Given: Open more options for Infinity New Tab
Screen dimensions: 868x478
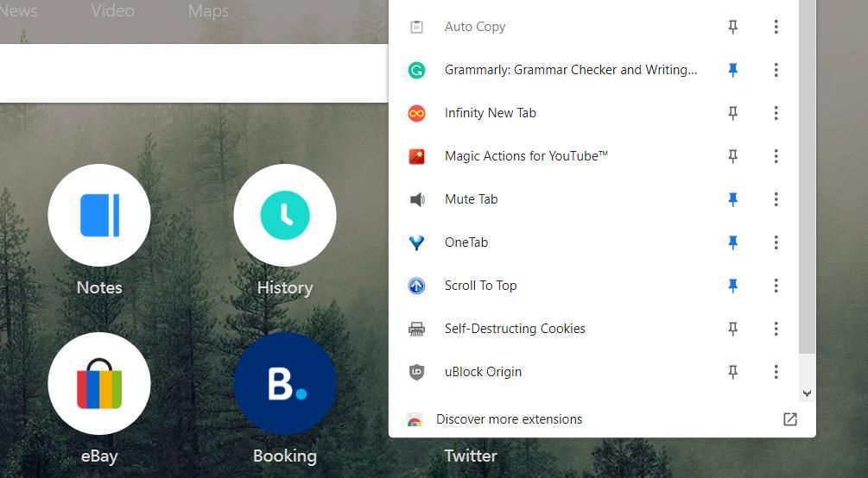Looking at the screenshot, I should pos(776,113).
